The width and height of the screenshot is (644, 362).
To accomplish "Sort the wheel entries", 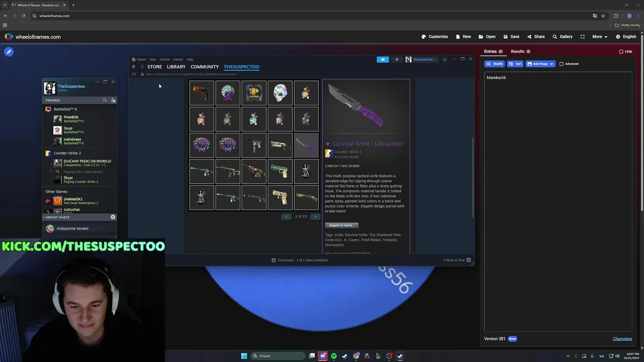I will (x=515, y=64).
